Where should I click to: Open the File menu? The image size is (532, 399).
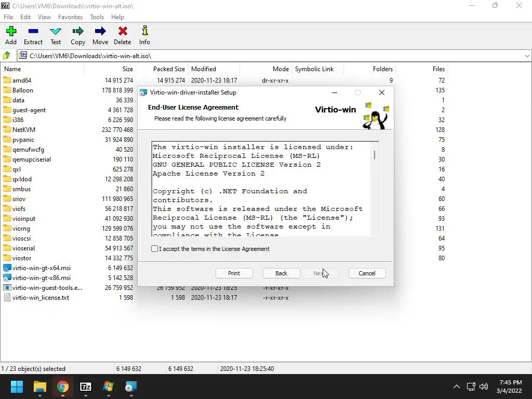pyautogui.click(x=8, y=17)
